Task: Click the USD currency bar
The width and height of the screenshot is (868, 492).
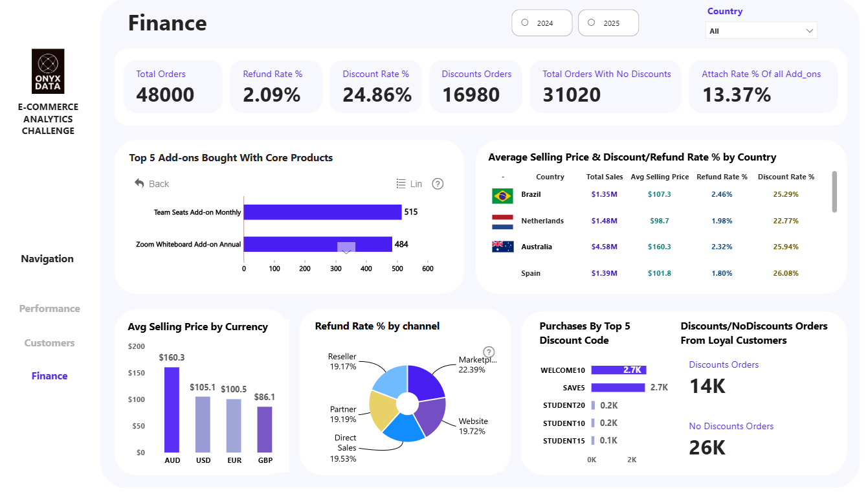Action: pyautogui.click(x=203, y=425)
